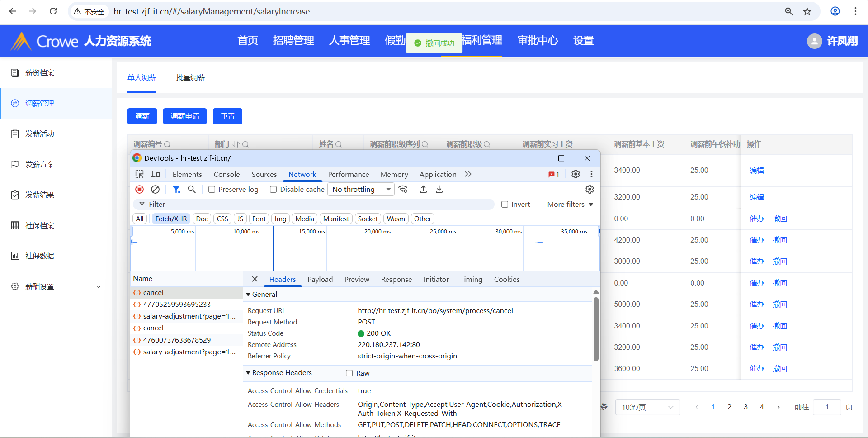Image resolution: width=868 pixels, height=438 pixels.
Task: Enable the Preserve log checkbox
Action: (x=212, y=190)
